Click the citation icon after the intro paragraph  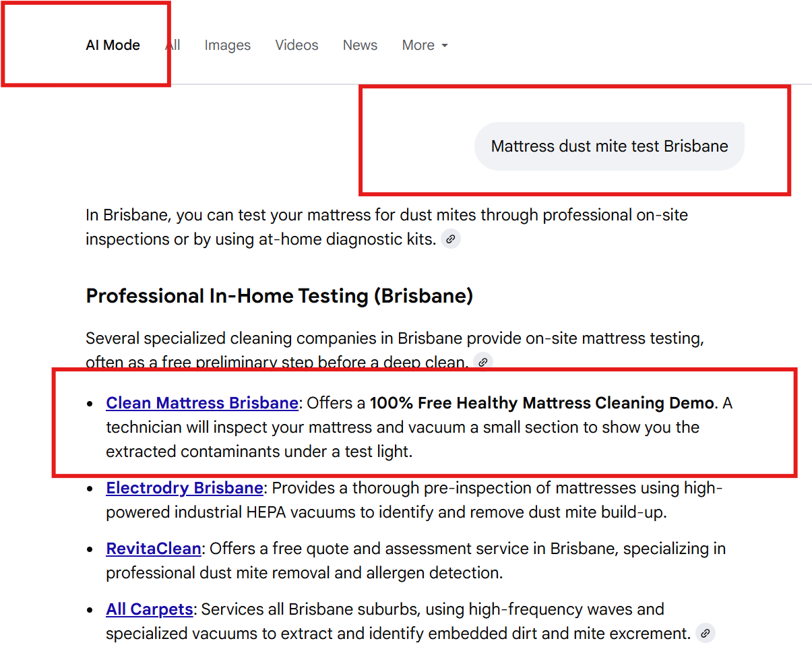click(450, 239)
